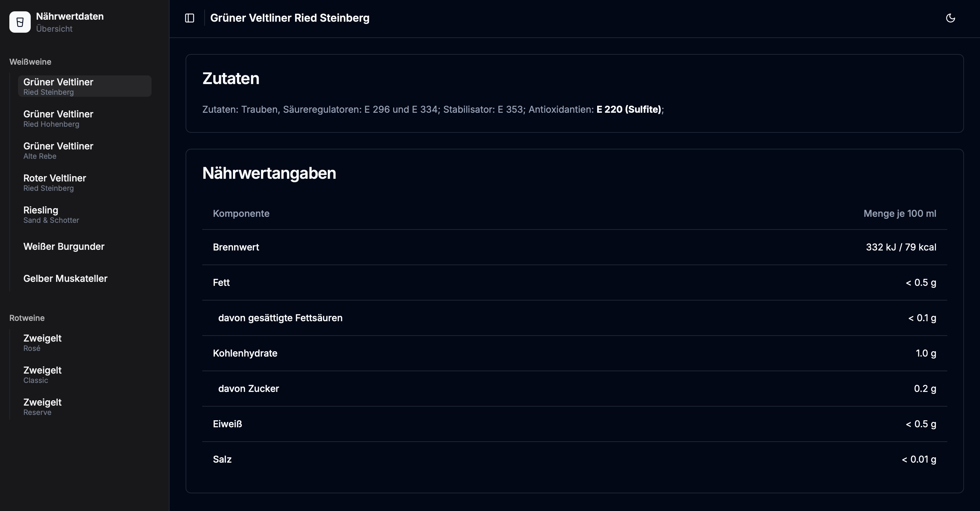Open Gelber Muskateller entry
This screenshot has height=511, width=980.
[x=84, y=278]
